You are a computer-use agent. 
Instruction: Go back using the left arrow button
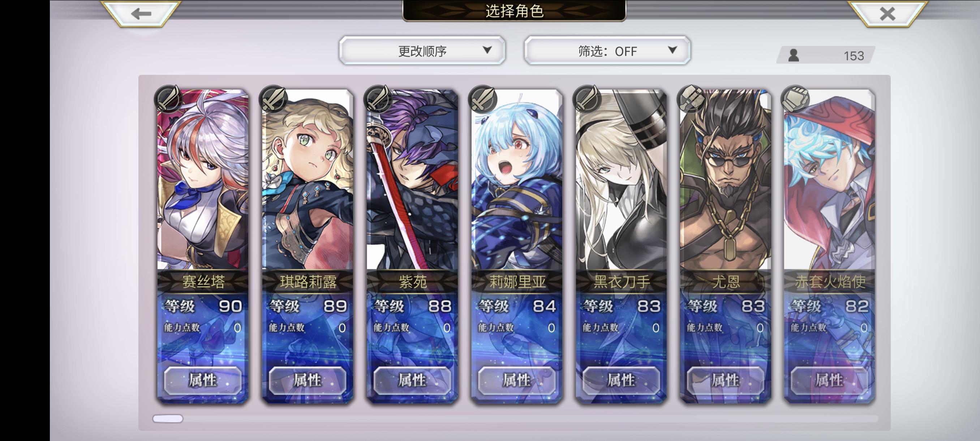click(141, 13)
